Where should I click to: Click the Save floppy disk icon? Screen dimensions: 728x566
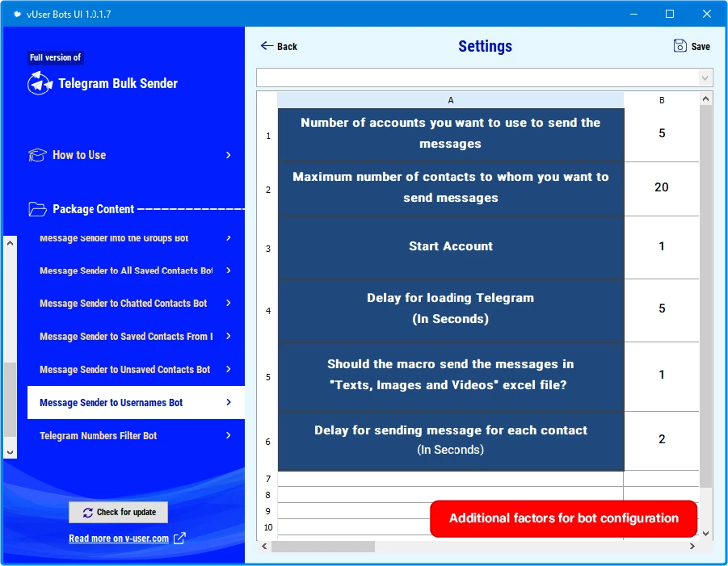[x=680, y=46]
